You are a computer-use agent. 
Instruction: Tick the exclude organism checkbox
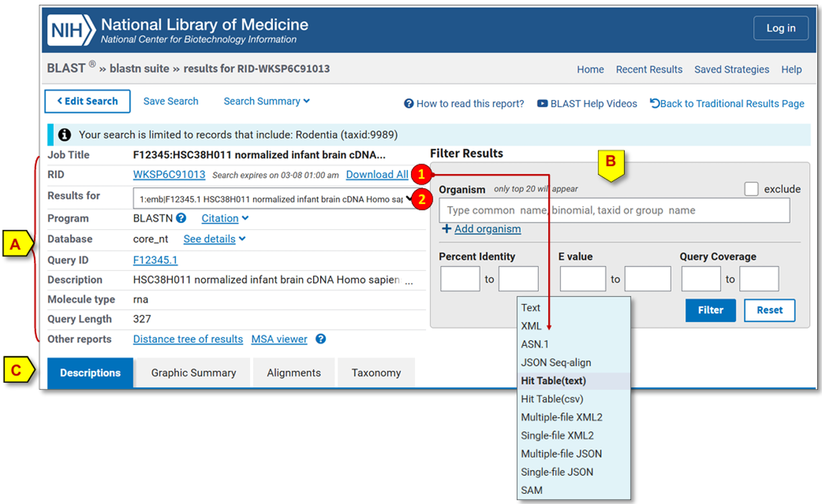click(751, 189)
